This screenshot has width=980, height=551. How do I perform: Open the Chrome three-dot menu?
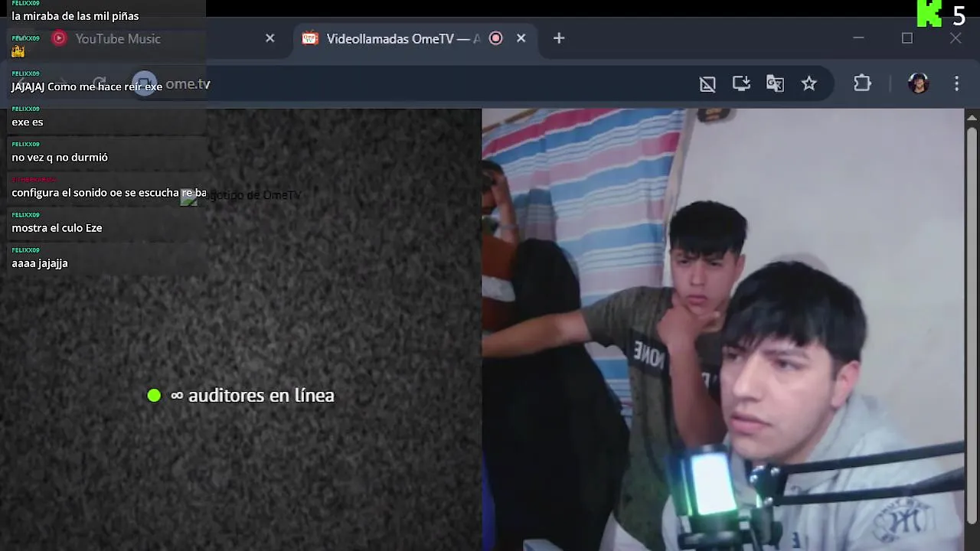956,84
